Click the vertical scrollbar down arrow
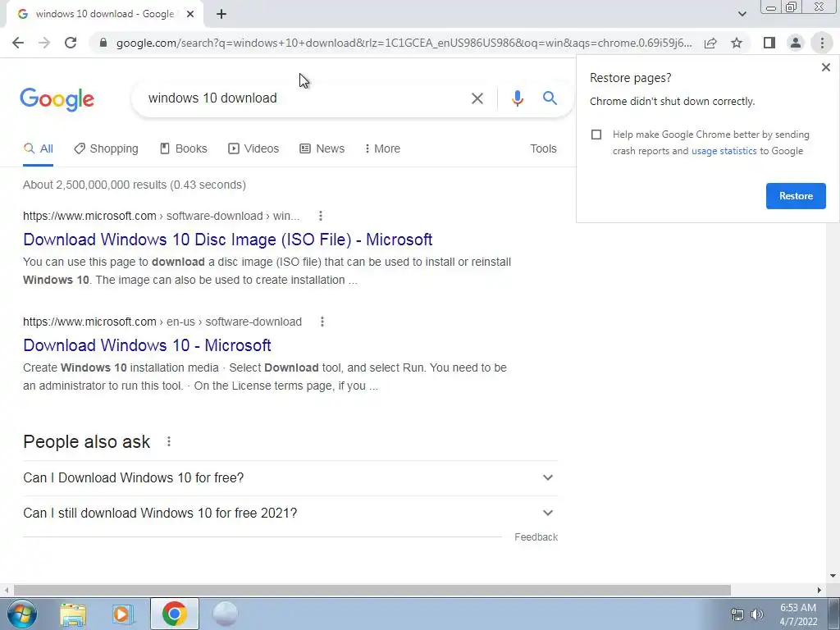 click(833, 577)
